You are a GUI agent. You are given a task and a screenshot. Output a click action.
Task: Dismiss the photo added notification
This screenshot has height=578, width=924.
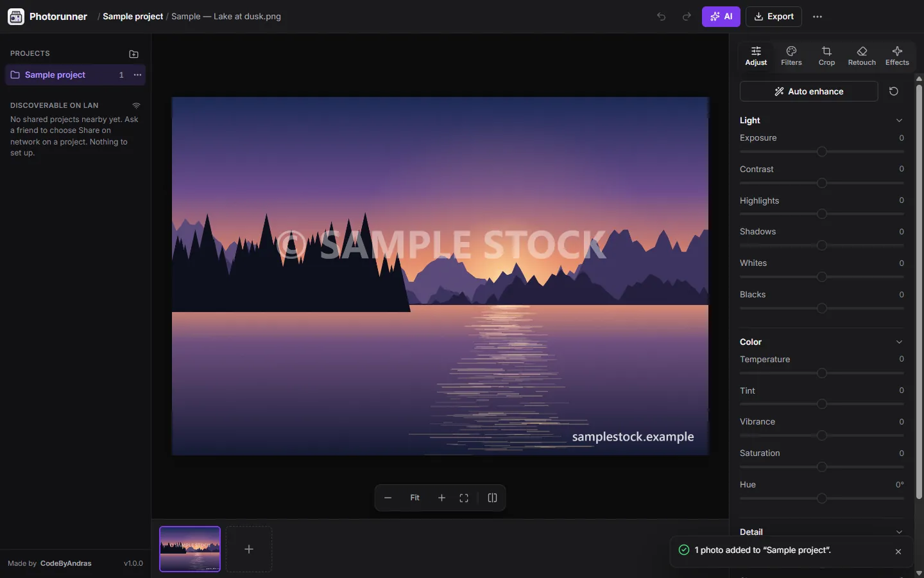[898, 552]
